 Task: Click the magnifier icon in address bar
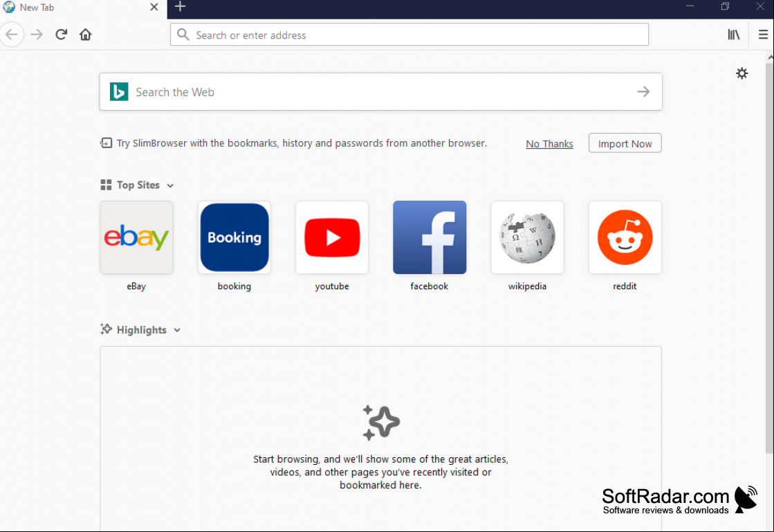(183, 35)
